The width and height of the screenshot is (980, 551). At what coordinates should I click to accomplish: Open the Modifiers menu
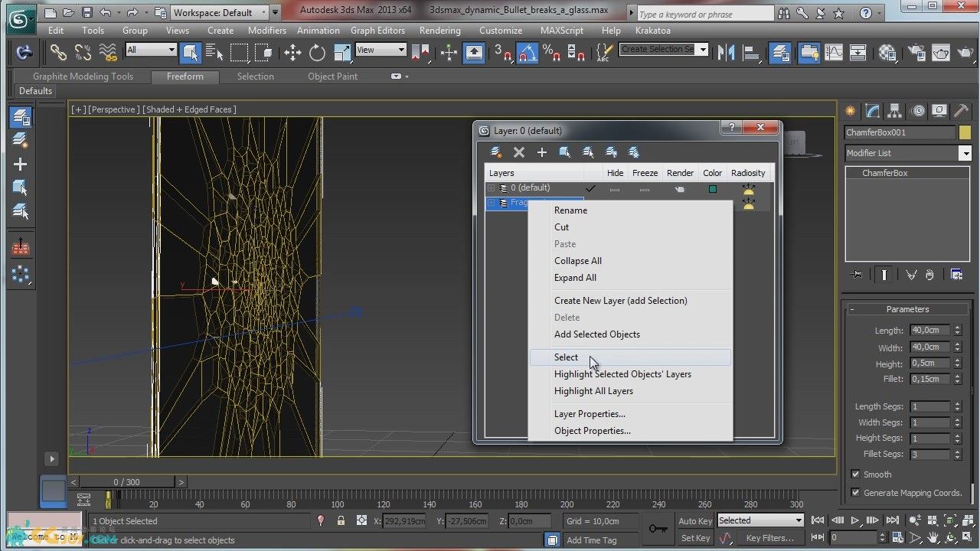[266, 31]
